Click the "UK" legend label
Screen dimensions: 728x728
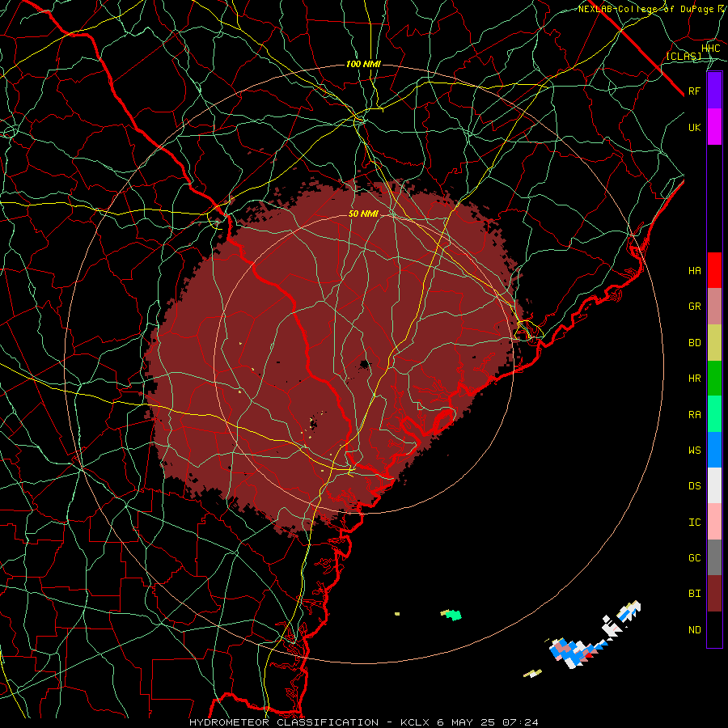pyautogui.click(x=694, y=127)
